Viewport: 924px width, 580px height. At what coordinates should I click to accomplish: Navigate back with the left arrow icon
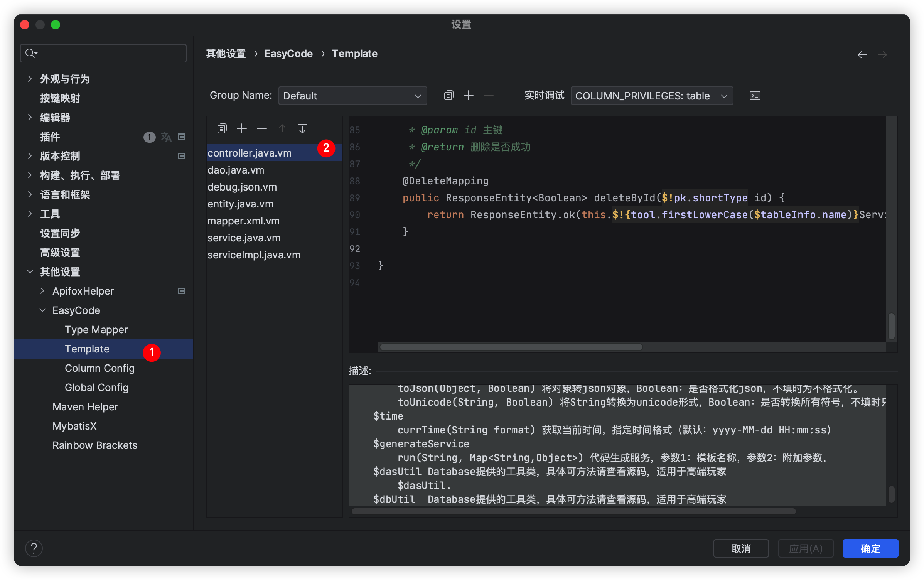tap(862, 55)
